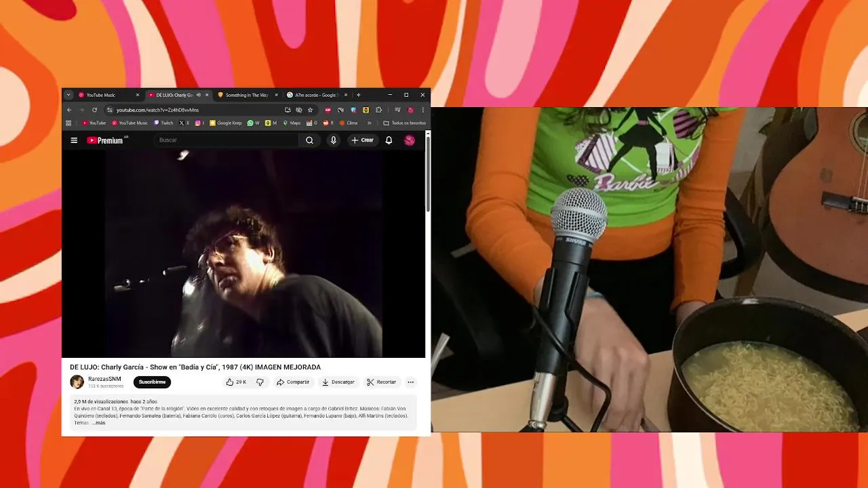Open the media control icon in toolbar
Image resolution: width=868 pixels, height=488 pixels.
pyautogui.click(x=397, y=110)
